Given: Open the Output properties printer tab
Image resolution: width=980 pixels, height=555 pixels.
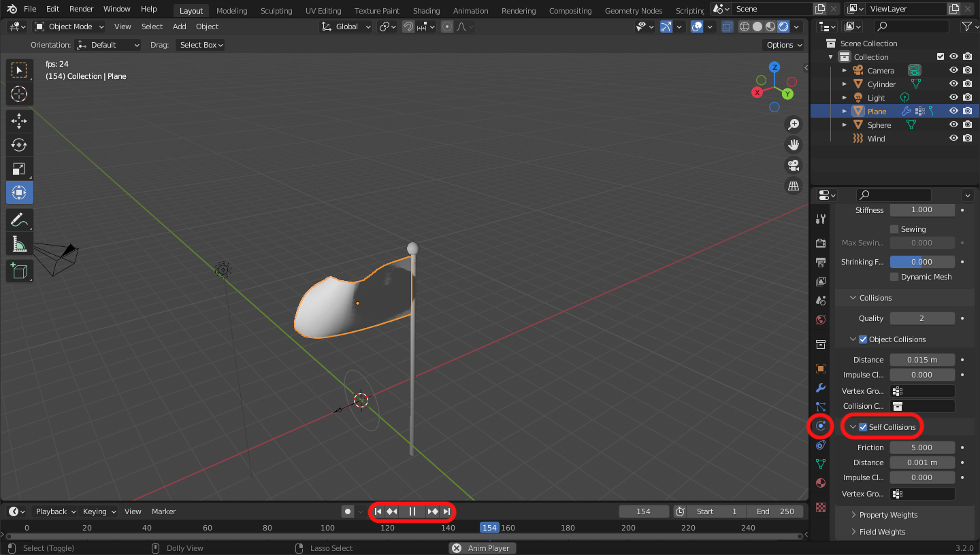Looking at the screenshot, I should point(821,262).
